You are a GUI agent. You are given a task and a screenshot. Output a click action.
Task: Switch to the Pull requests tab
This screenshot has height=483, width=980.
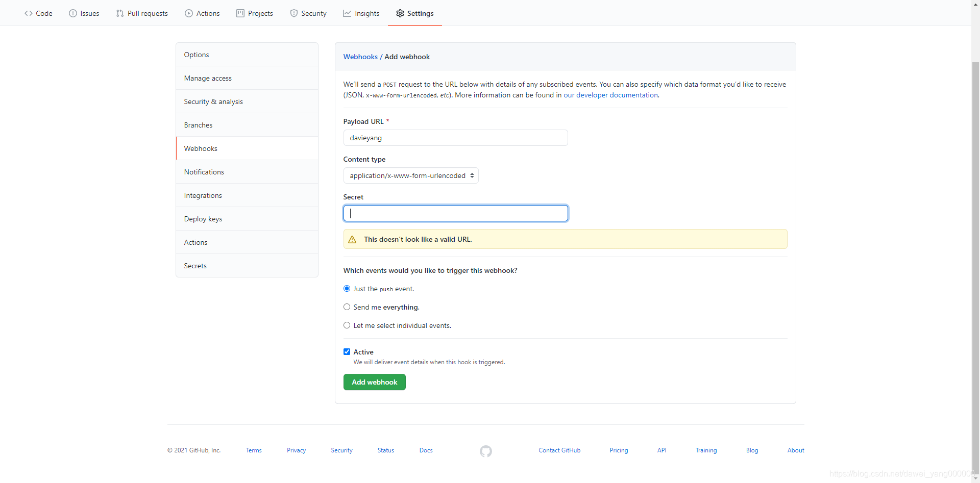pyautogui.click(x=142, y=13)
